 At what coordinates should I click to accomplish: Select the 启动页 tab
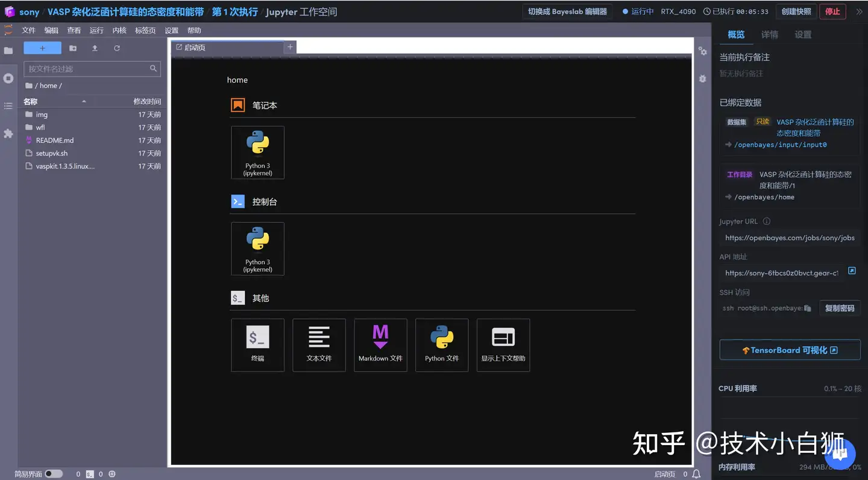pyautogui.click(x=227, y=47)
